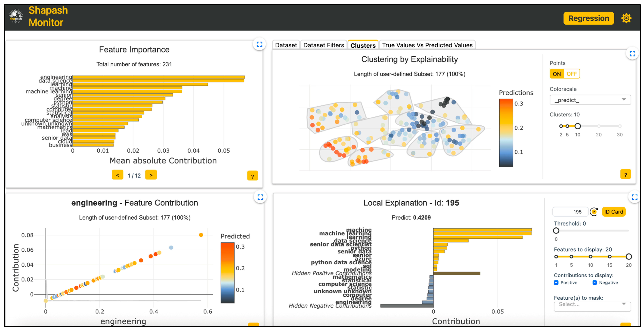Click 'Total number of features: 231' text

(x=134, y=64)
